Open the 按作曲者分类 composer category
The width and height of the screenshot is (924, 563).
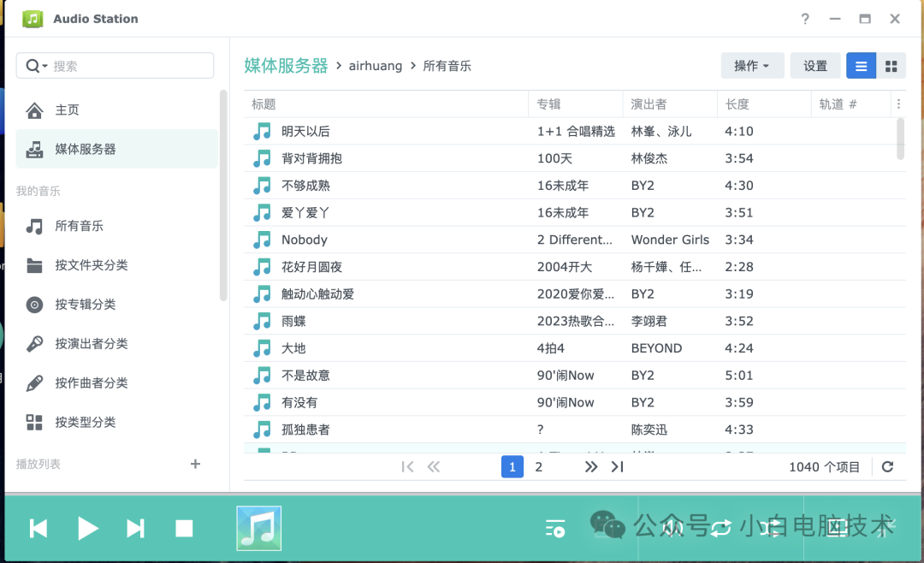tap(88, 382)
